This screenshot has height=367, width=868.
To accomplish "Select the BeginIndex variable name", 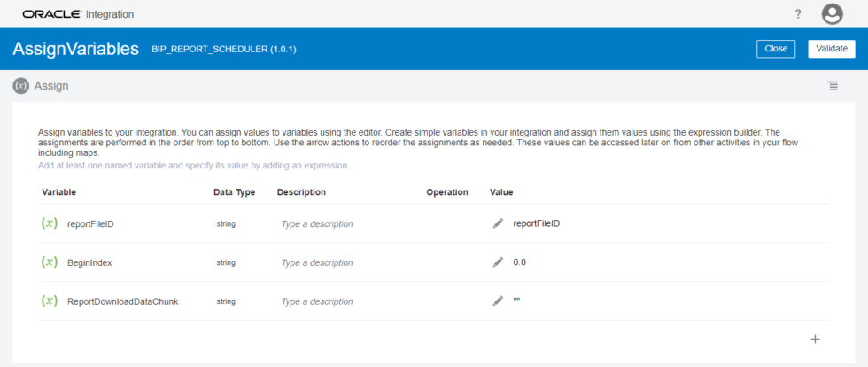I will click(89, 262).
